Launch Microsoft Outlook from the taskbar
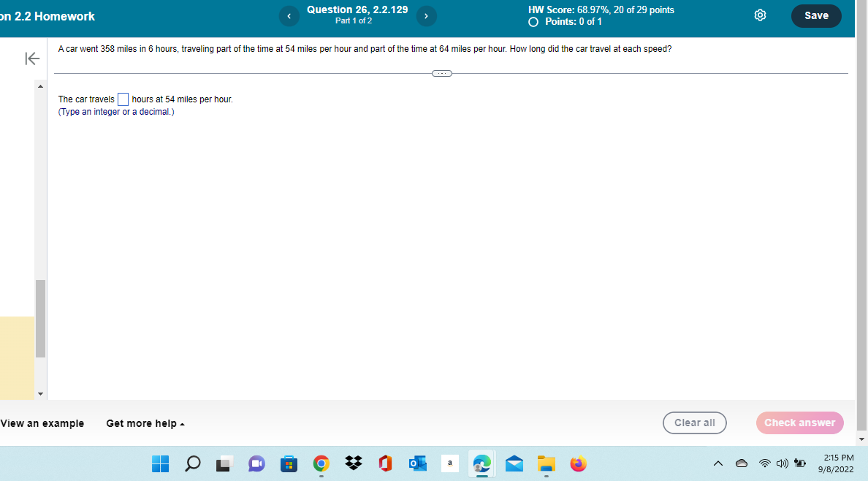 [417, 463]
